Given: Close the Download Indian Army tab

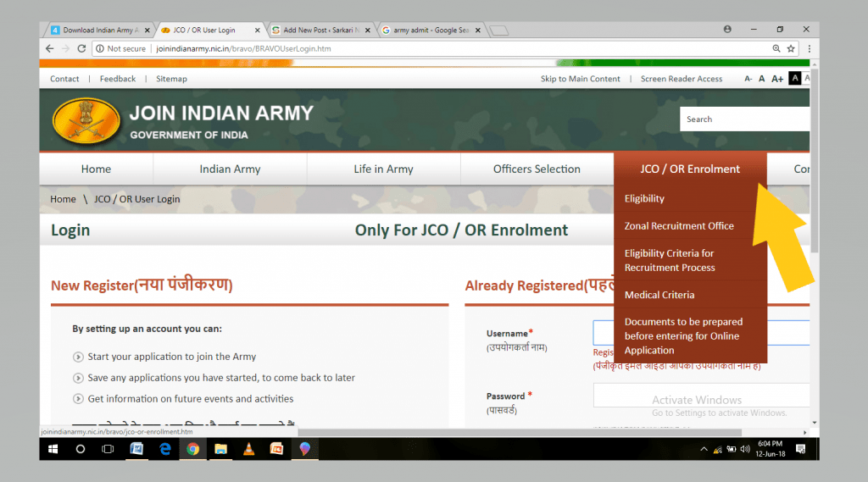Looking at the screenshot, I should (147, 30).
